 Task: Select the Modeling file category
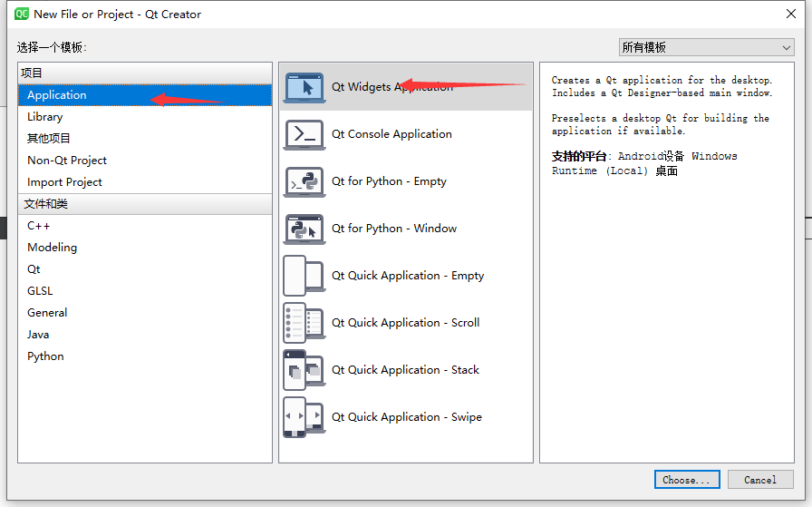click(x=145, y=248)
